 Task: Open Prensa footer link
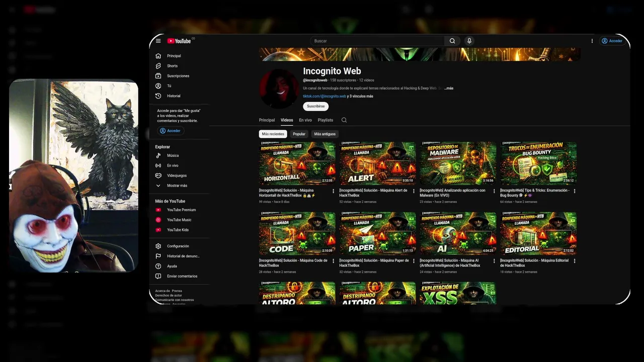click(x=177, y=291)
